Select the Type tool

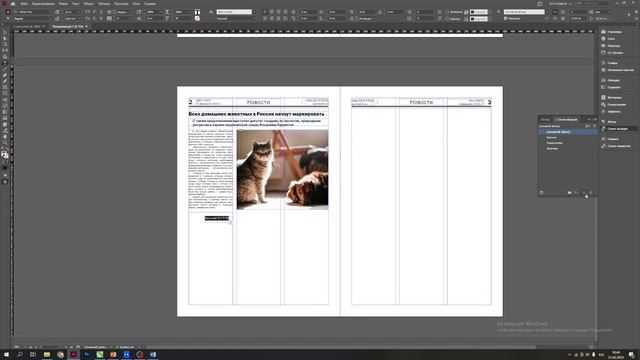coord(5,63)
